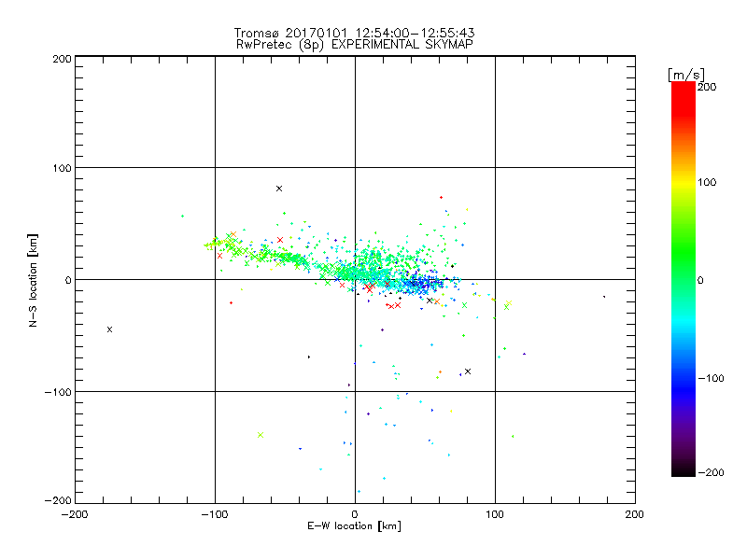747x560 pixels.
Task: Click the colorbar tick label '-100'
Action: click(x=712, y=378)
